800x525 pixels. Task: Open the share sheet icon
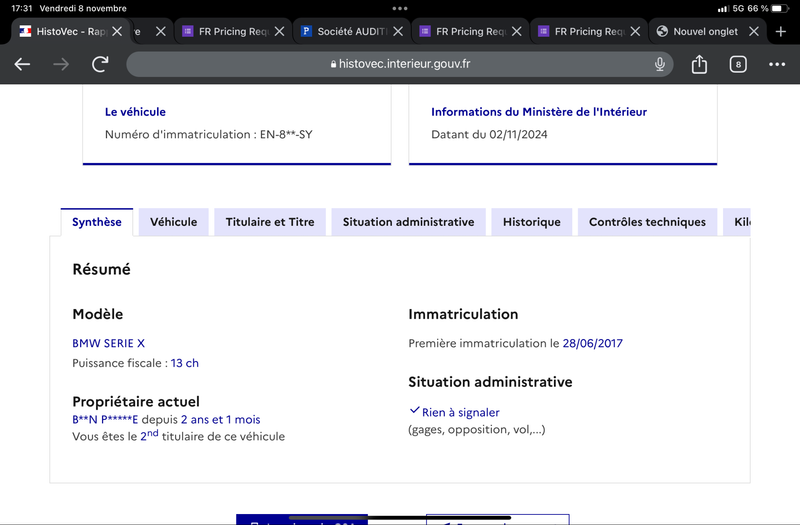699,64
